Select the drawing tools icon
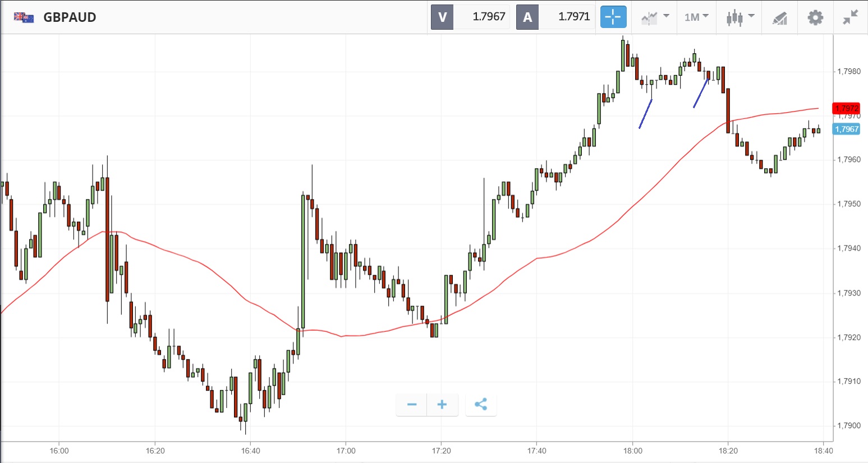Screen dimensions: 868x463 (x=779, y=18)
